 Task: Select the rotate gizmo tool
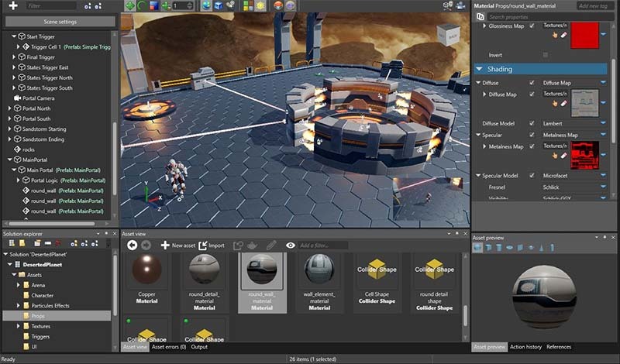pyautogui.click(x=142, y=5)
